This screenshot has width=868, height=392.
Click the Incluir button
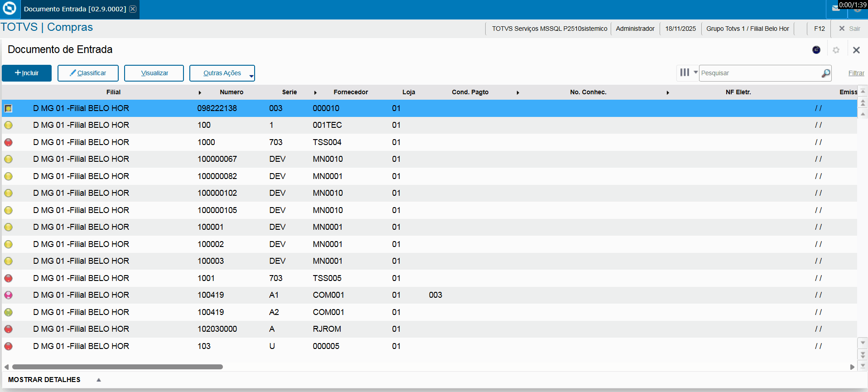[x=27, y=73]
